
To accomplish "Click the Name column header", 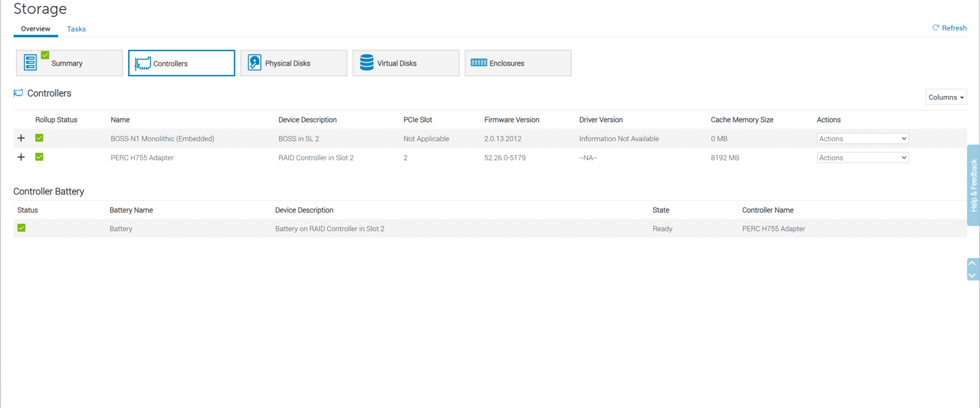I will [x=120, y=120].
